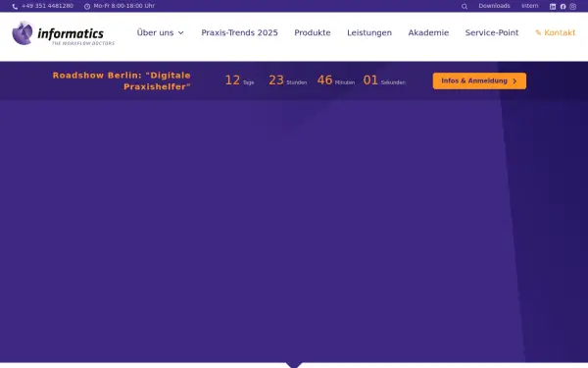Image resolution: width=588 pixels, height=368 pixels.
Task: Click the countdown seconds value 01
Action: pos(370,80)
